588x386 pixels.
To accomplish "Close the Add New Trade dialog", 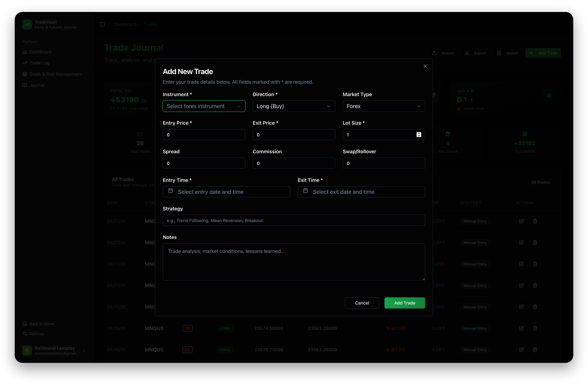I will [425, 66].
